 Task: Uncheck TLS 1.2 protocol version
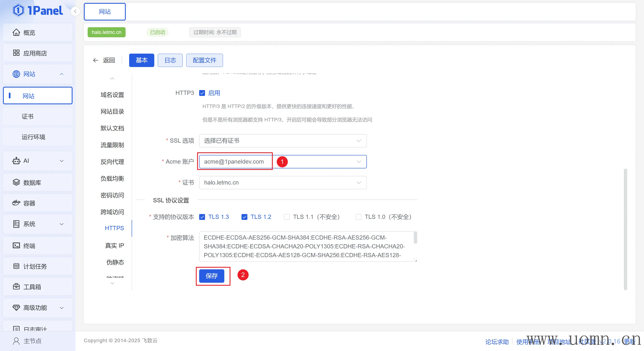(x=244, y=217)
